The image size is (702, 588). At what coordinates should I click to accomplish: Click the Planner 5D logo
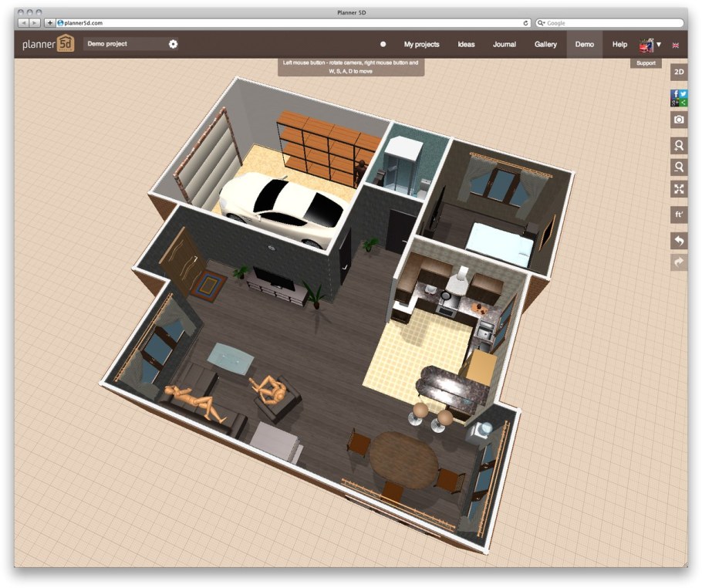(x=48, y=44)
